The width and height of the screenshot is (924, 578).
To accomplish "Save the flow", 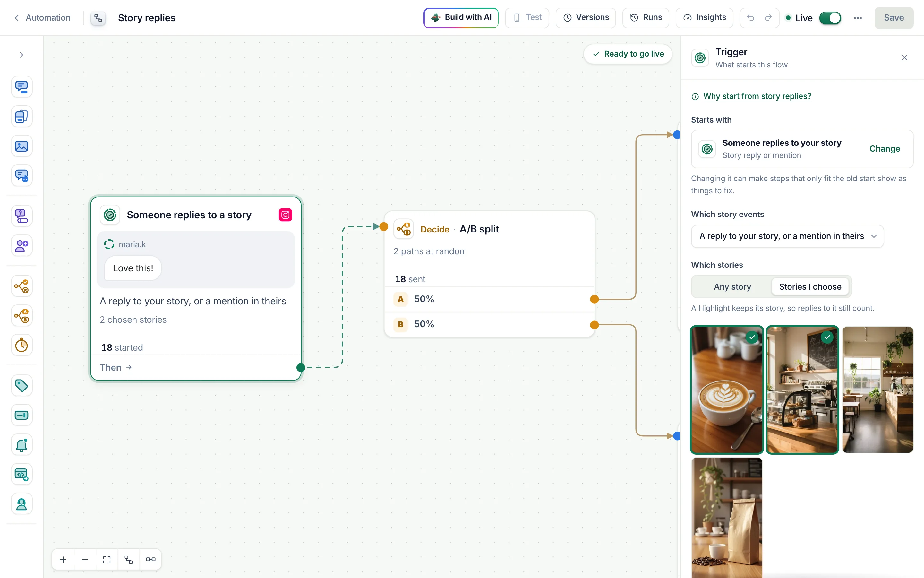I will (x=894, y=18).
